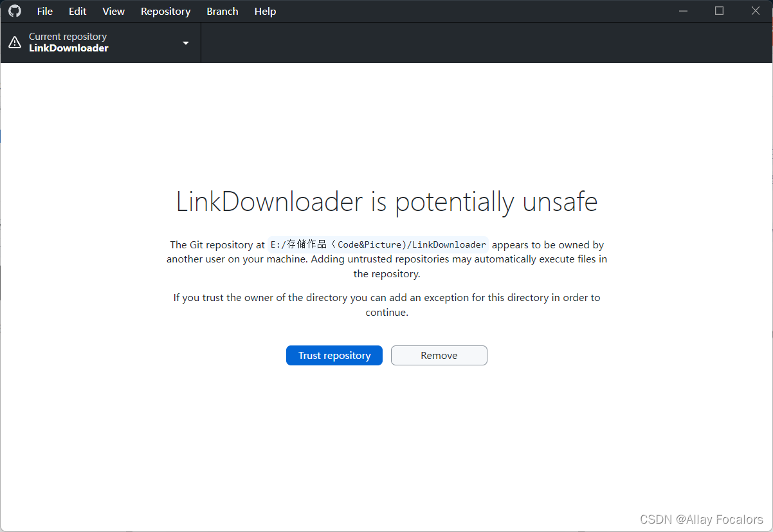
Task: Expand the Current repository dropdown
Action: coord(100,42)
